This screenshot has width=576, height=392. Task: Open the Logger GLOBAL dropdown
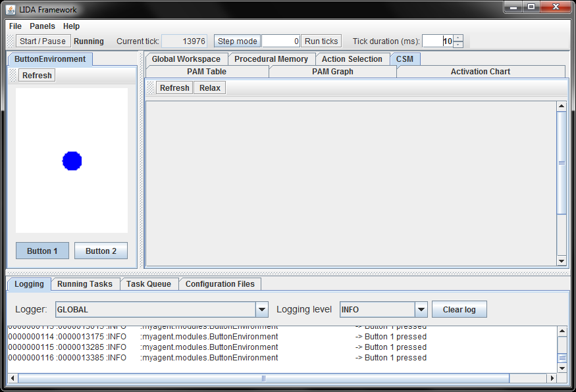click(x=262, y=310)
